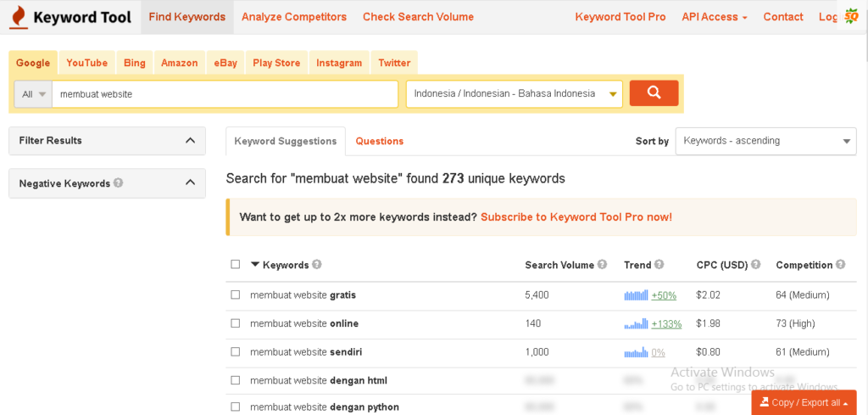Image resolution: width=868 pixels, height=415 pixels.
Task: Open the Indonesia language/country dropdown
Action: (514, 94)
